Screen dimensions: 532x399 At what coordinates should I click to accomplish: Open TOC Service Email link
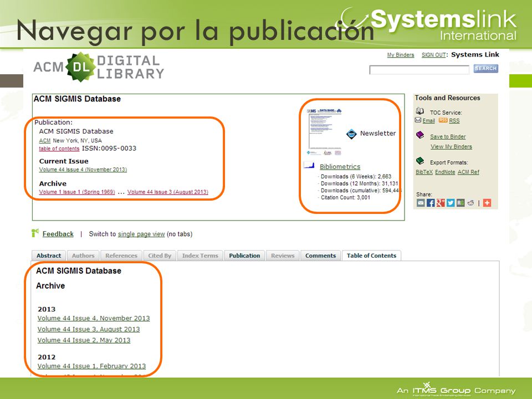click(428, 120)
